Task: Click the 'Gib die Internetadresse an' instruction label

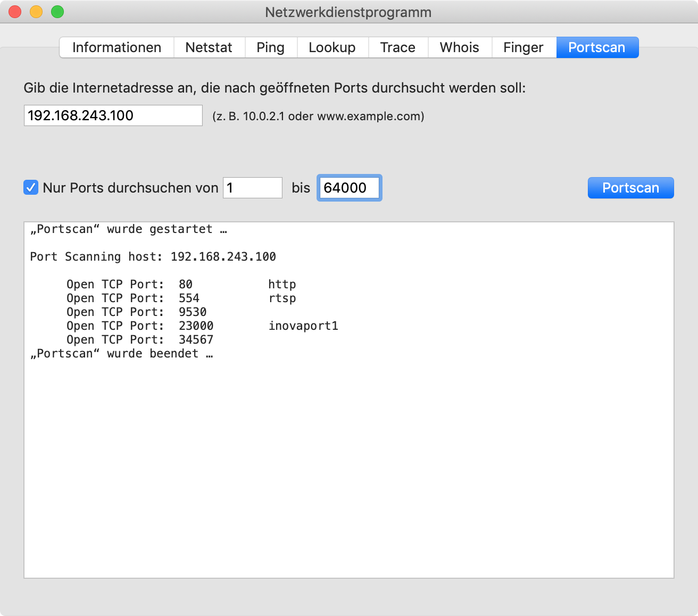Action: 275,88
